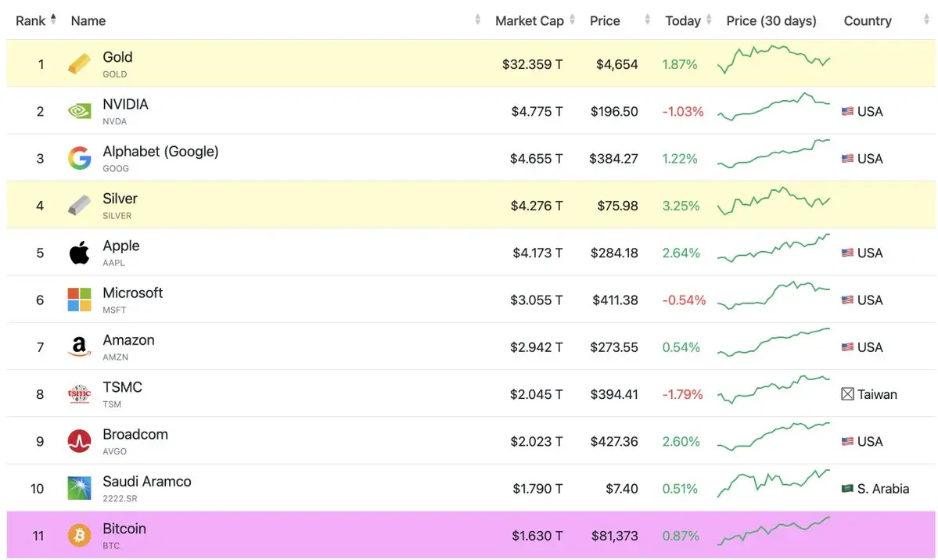Screen dimensions: 938x560
Task: Click Alphabet today change 1.22%
Action: tap(680, 159)
